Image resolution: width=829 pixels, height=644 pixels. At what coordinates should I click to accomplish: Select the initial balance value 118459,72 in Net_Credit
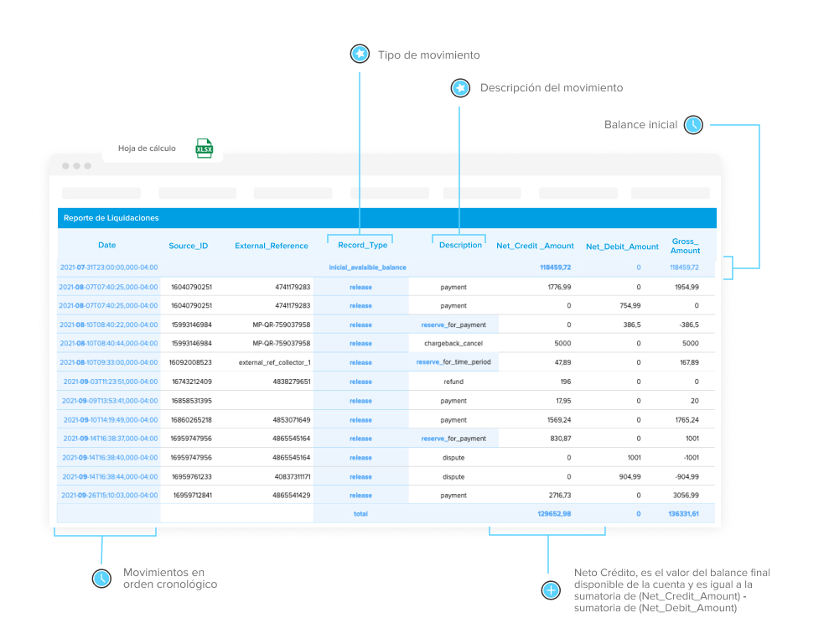[555, 267]
